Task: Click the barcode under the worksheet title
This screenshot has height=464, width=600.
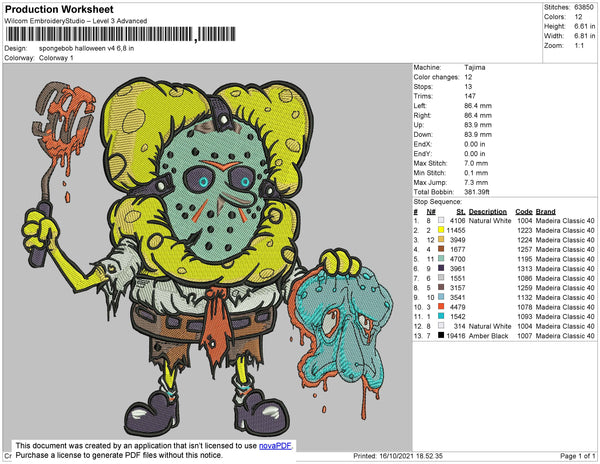Action: [x=121, y=34]
